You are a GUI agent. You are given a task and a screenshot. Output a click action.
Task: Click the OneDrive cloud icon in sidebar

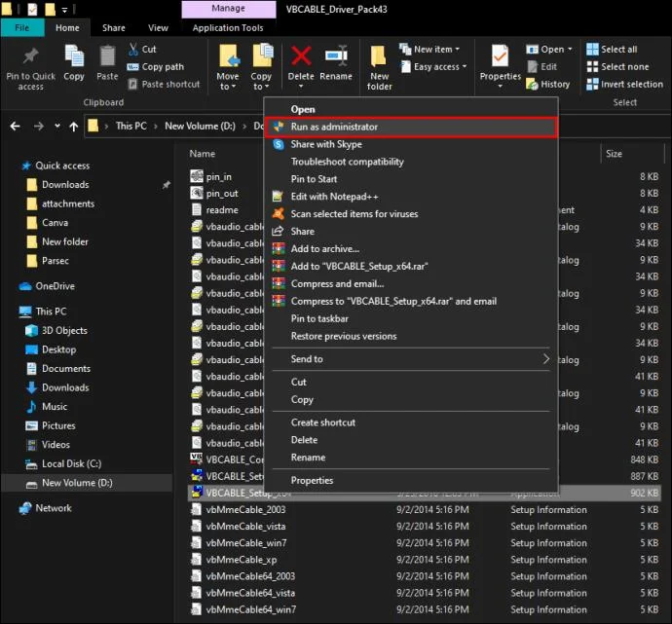click(x=25, y=286)
